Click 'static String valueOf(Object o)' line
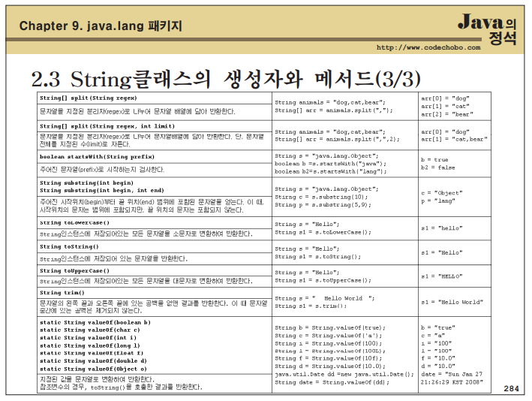The width and height of the screenshot is (532, 401). pos(93,369)
